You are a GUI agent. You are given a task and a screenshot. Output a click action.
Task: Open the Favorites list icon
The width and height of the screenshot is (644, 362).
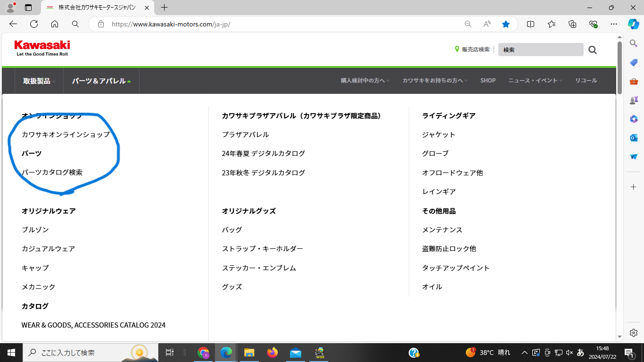pyautogui.click(x=552, y=24)
